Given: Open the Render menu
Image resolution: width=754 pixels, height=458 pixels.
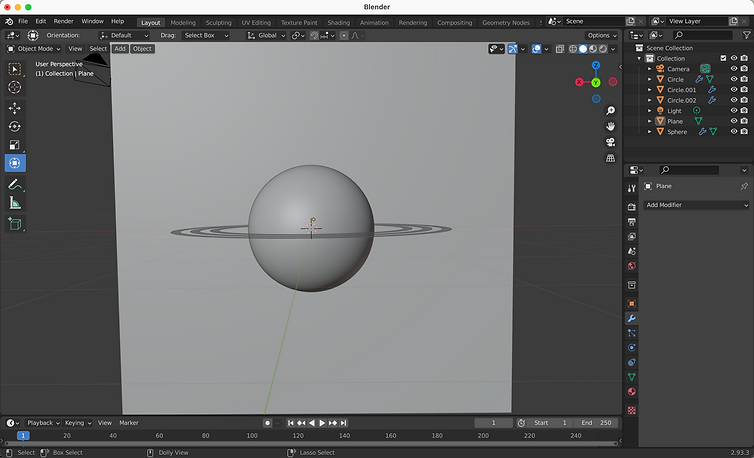Looking at the screenshot, I should click(x=63, y=21).
